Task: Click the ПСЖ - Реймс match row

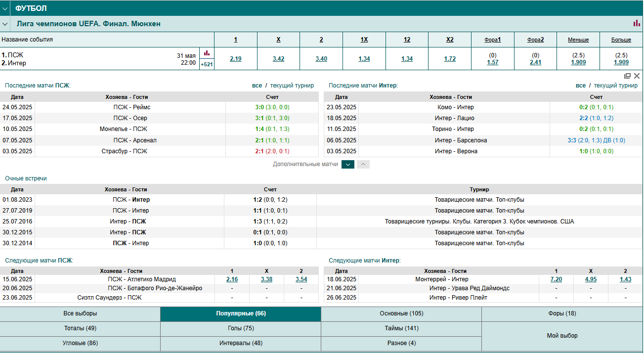Action: click(160, 107)
